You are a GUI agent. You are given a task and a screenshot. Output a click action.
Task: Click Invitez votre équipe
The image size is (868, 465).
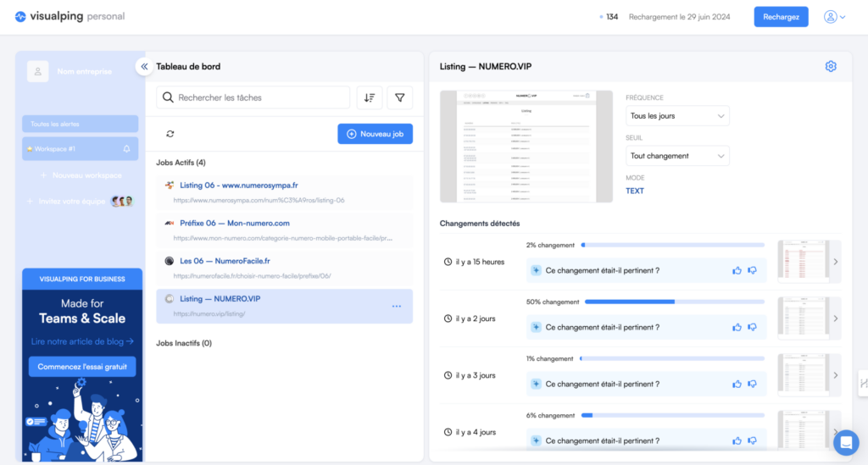coord(72,202)
